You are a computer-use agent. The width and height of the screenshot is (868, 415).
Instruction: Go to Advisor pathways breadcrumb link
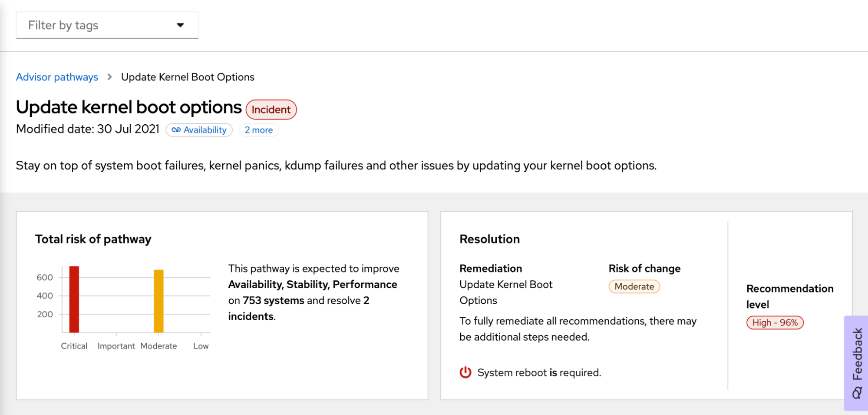click(x=57, y=77)
